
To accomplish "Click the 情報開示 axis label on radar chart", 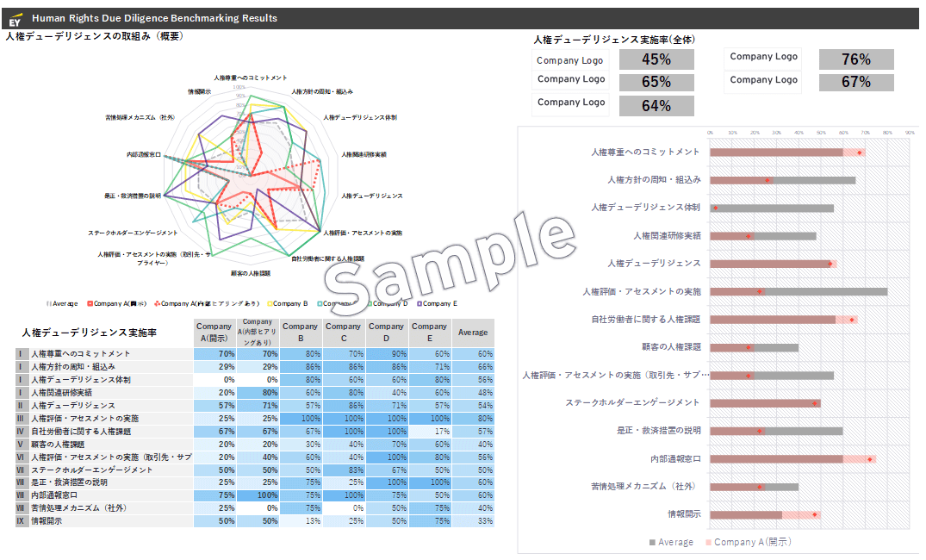I will (199, 91).
